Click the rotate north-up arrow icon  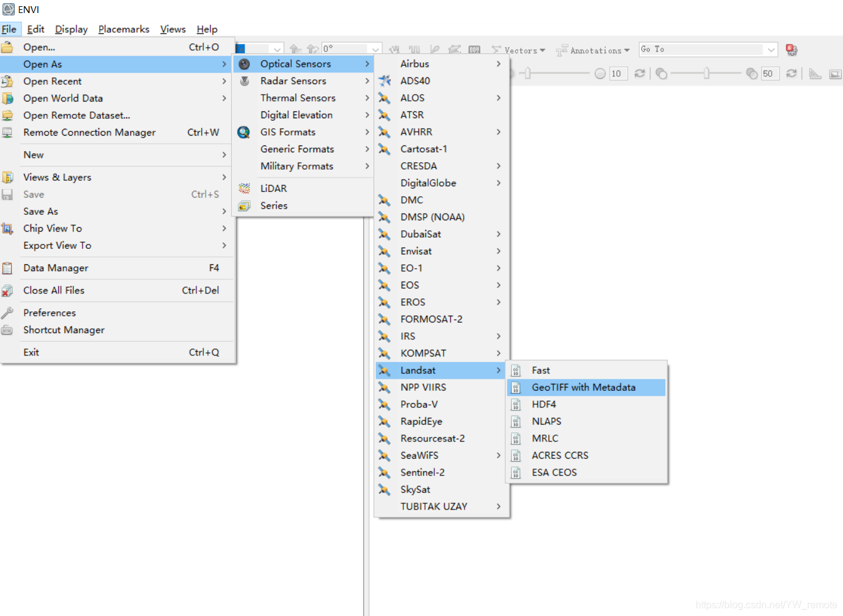[313, 49]
